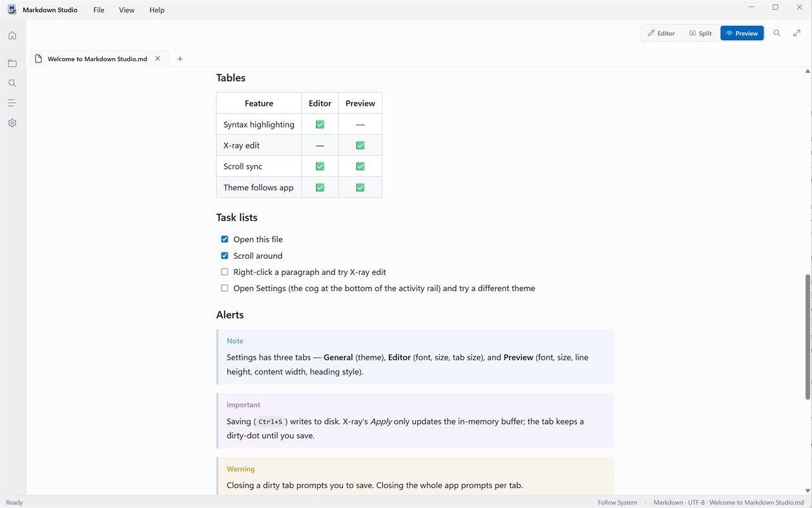Click the scrollbar down arrow
The height and width of the screenshot is (508, 812).
tap(807, 491)
